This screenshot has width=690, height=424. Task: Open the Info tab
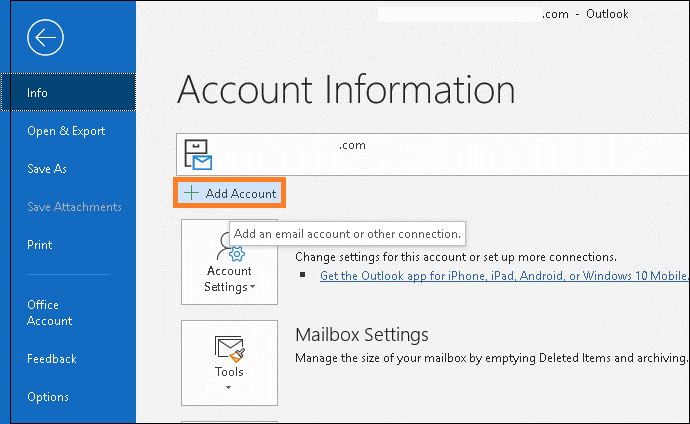(x=69, y=92)
